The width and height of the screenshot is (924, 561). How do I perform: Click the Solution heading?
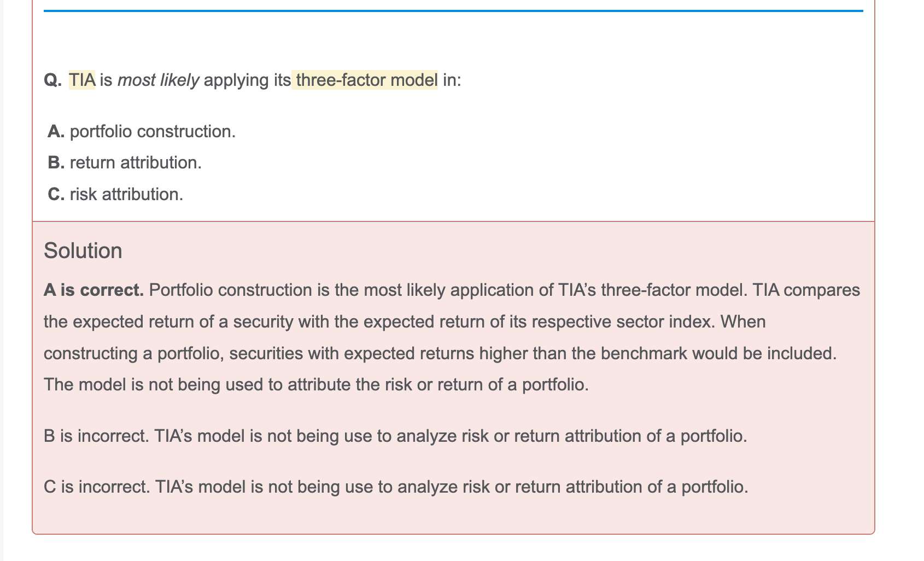pos(83,251)
